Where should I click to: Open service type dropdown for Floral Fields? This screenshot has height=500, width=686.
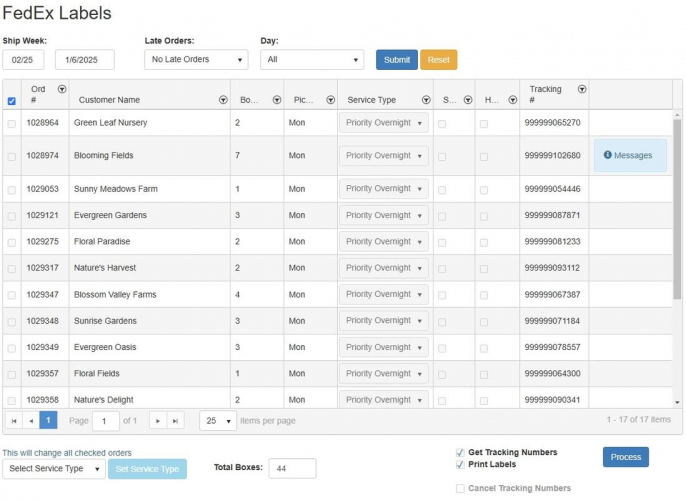[x=384, y=374]
